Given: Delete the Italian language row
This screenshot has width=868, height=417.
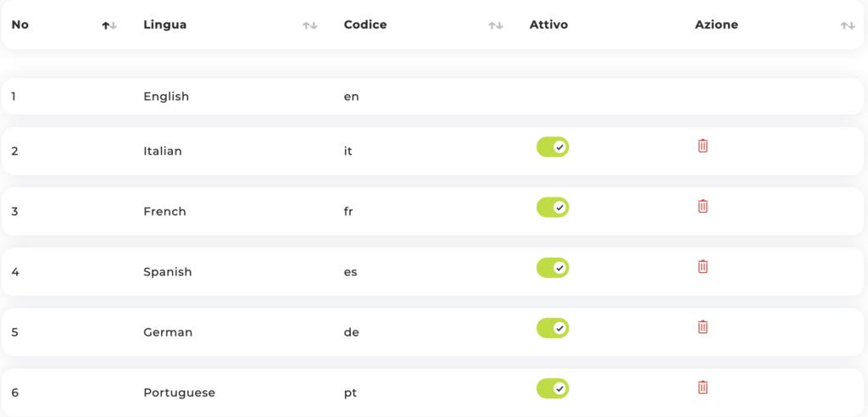Looking at the screenshot, I should 703,146.
